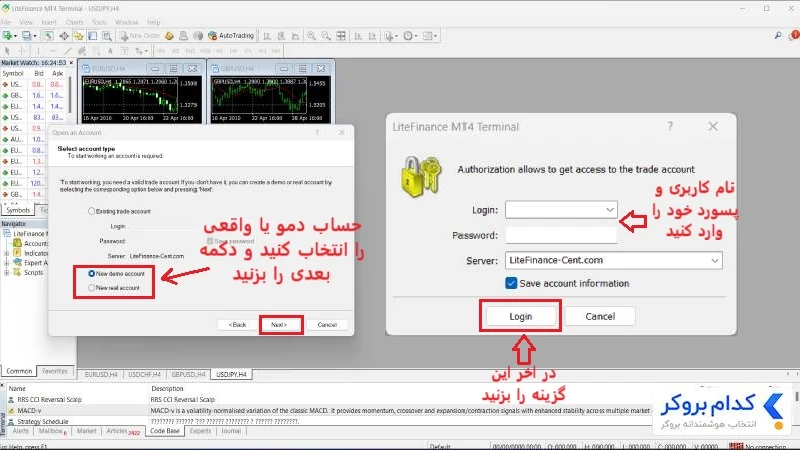
Task: Click the New Chart toolbar icon
Action: point(9,36)
